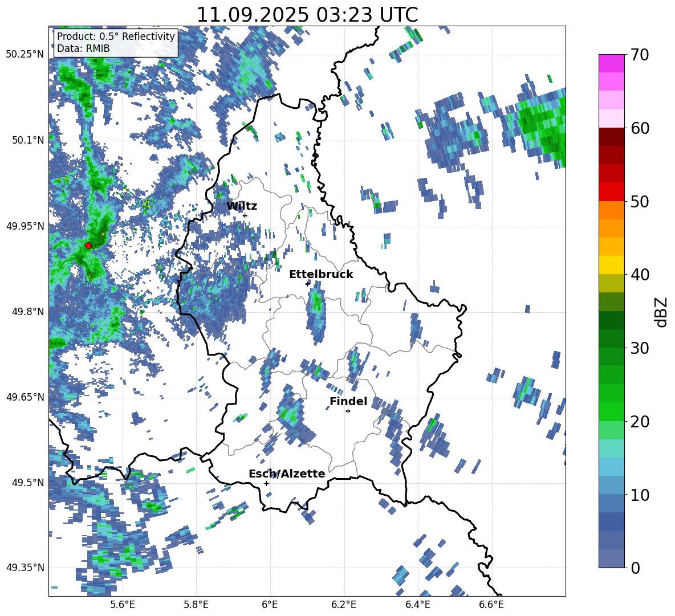Click the title timestamp 11.09.2025 03:23 UTC
This screenshot has width=675, height=616.
pos(307,15)
